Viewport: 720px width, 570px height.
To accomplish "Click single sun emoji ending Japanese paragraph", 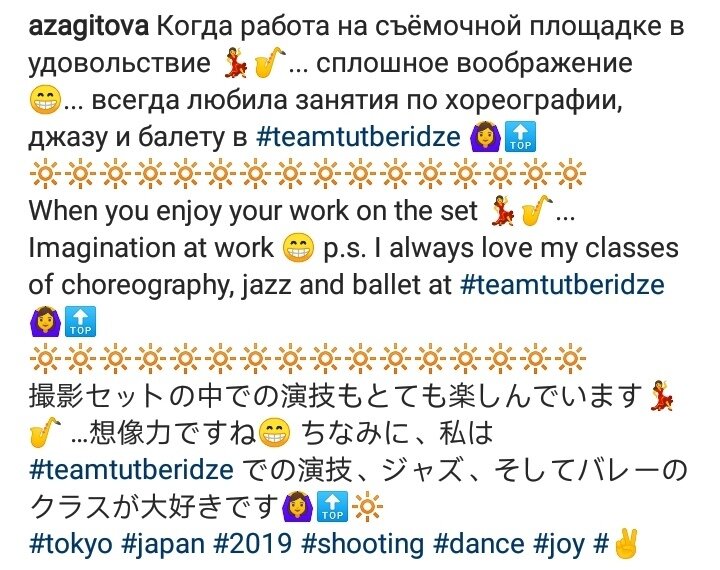I will click(x=367, y=507).
